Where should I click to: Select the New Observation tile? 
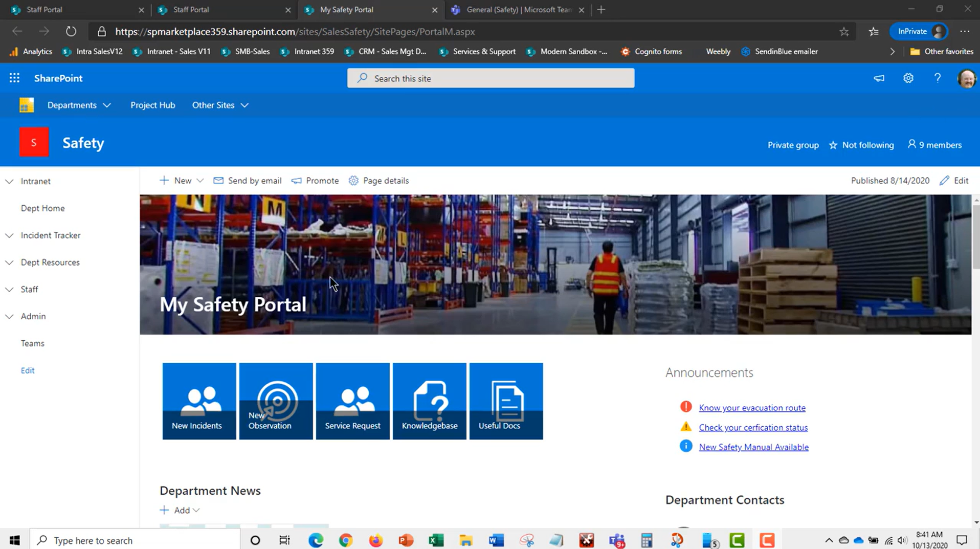[x=276, y=401]
